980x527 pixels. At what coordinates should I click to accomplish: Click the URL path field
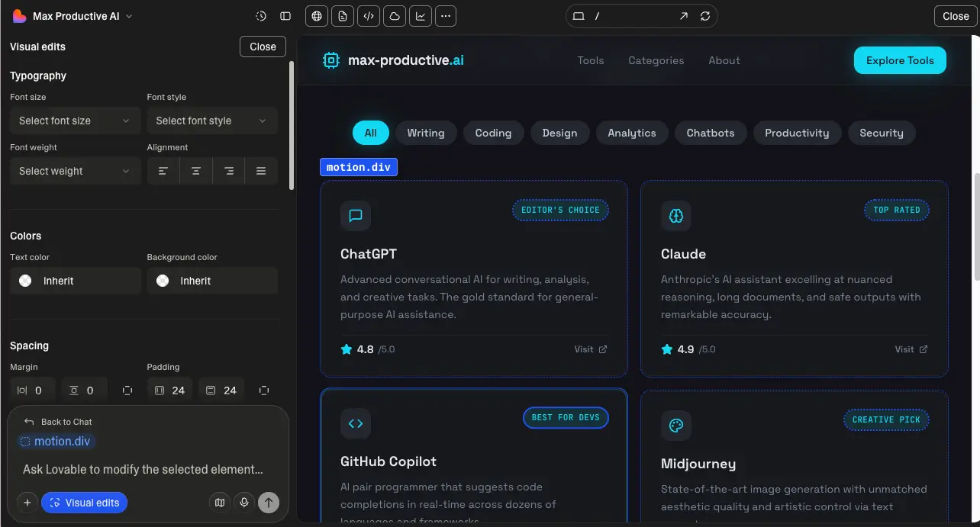pyautogui.click(x=632, y=16)
